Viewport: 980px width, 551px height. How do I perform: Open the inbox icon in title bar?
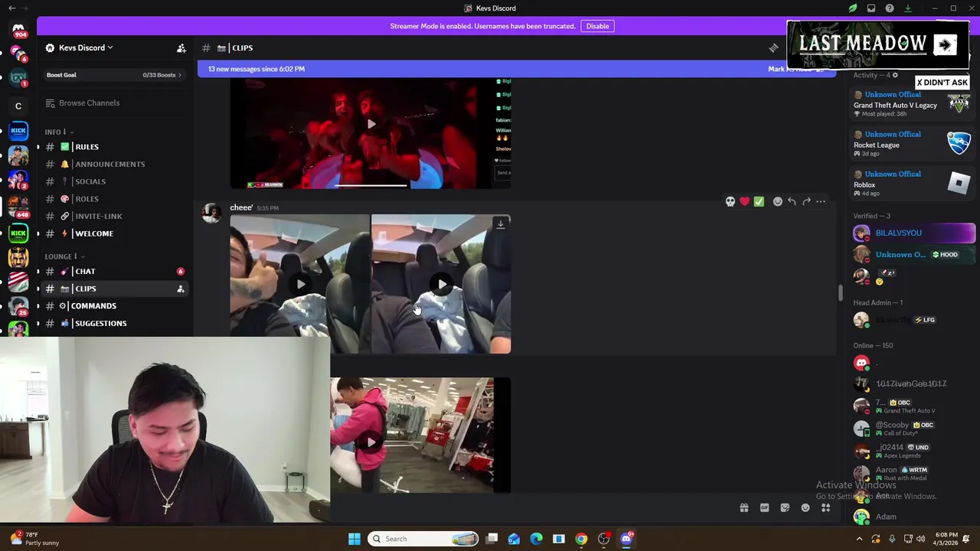pyautogui.click(x=871, y=8)
